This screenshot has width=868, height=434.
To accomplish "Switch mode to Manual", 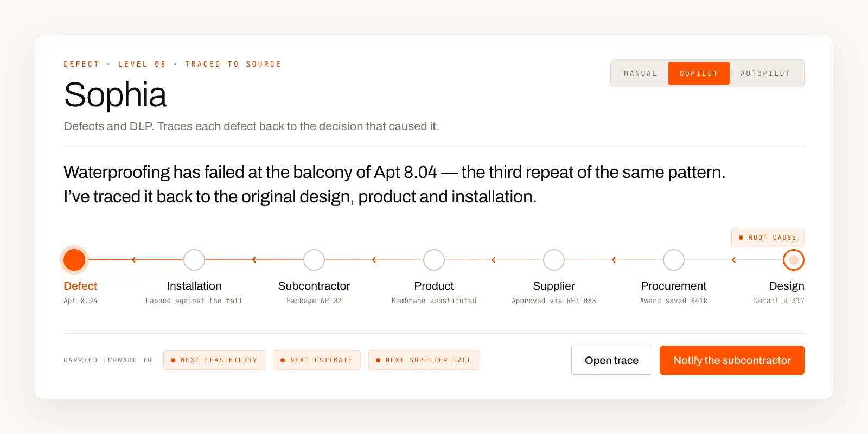I will tap(640, 73).
